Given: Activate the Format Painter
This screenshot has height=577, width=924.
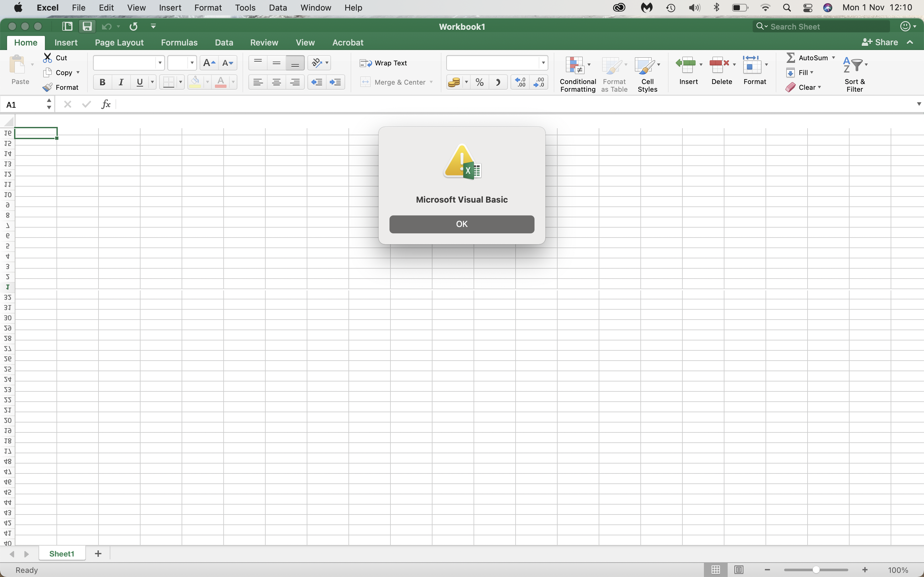Looking at the screenshot, I should [x=61, y=87].
